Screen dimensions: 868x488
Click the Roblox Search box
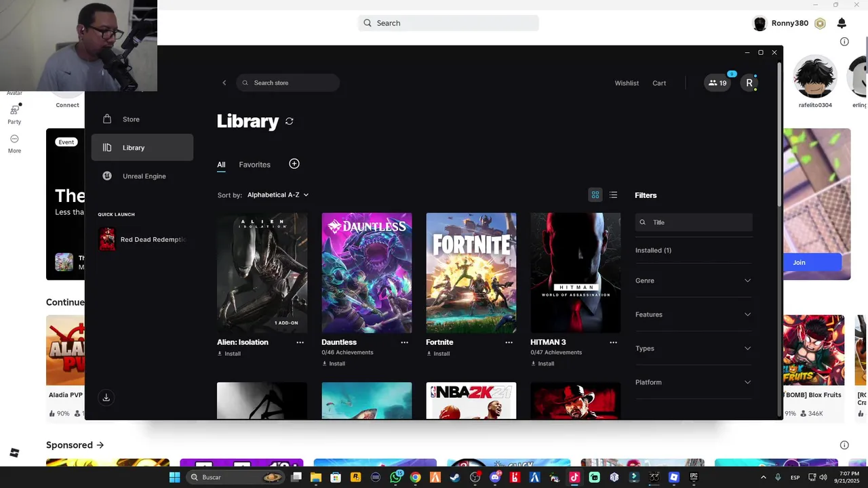click(448, 23)
